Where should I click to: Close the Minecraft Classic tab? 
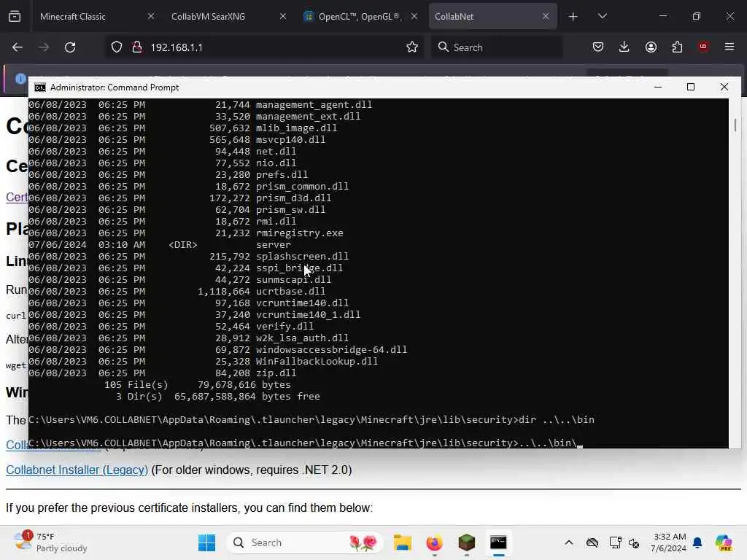[151, 16]
